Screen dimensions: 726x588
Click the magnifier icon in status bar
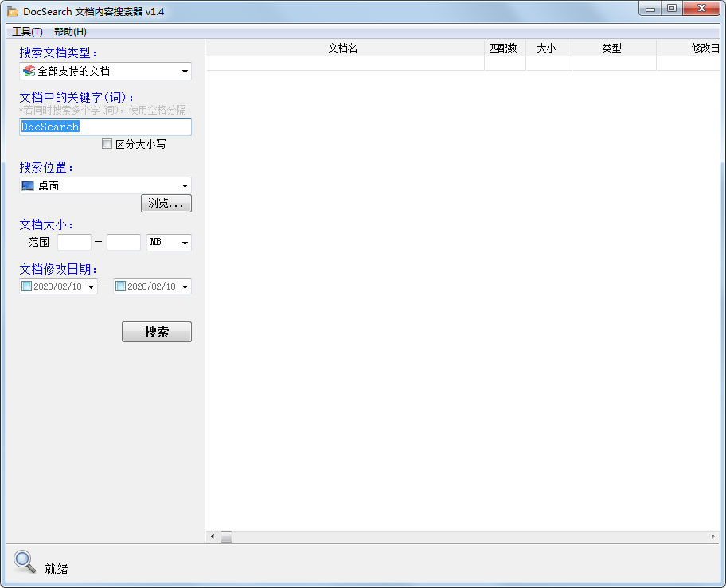(25, 562)
